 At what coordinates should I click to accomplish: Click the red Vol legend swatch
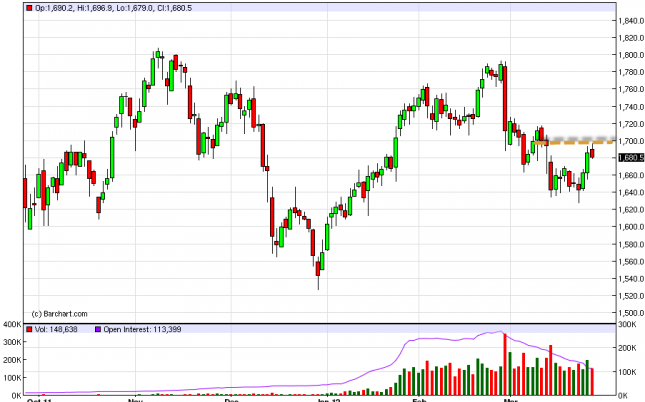29,329
